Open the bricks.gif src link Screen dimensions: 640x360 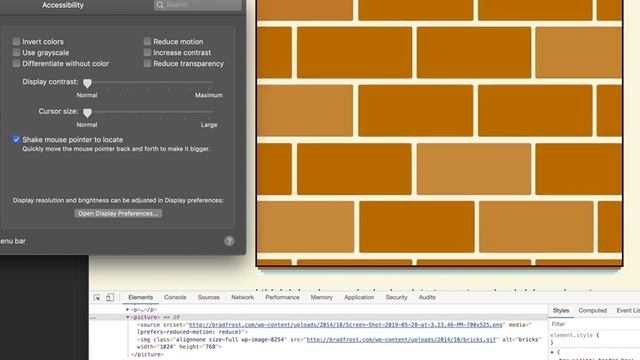coord(401,340)
